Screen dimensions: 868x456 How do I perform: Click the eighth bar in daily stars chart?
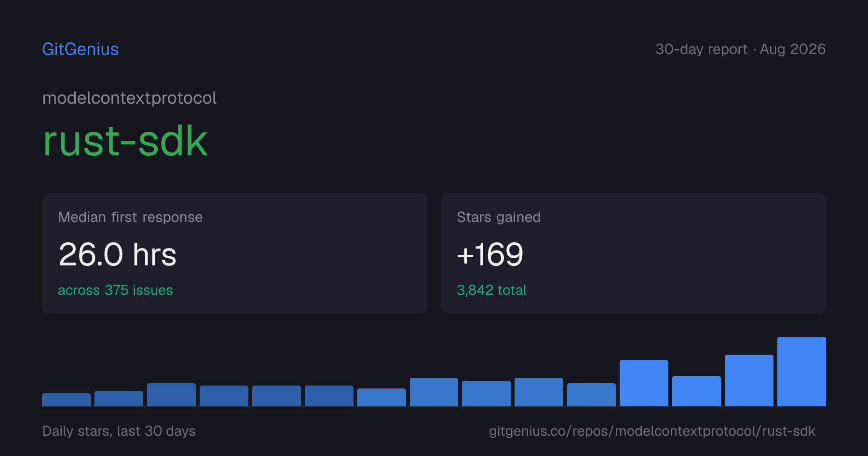(x=434, y=392)
